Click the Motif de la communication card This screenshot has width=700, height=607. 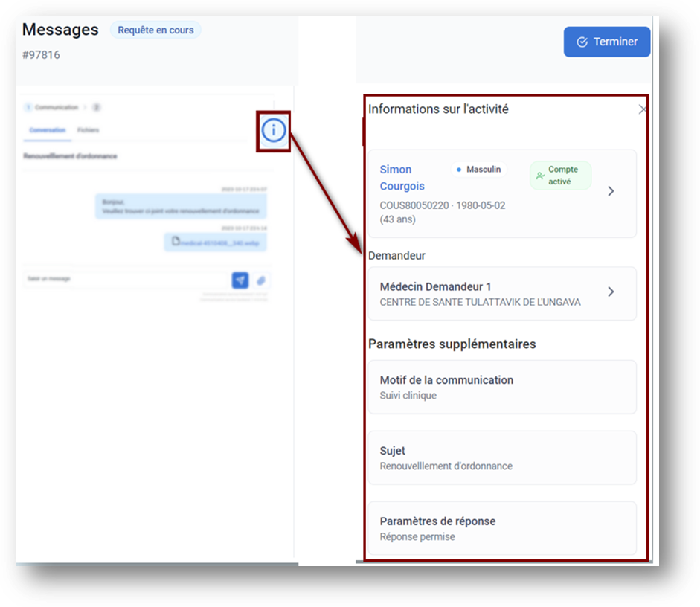(502, 387)
